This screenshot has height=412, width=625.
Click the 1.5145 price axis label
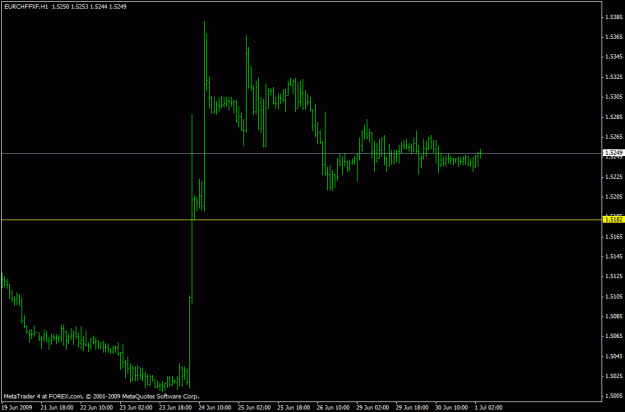[x=614, y=257]
